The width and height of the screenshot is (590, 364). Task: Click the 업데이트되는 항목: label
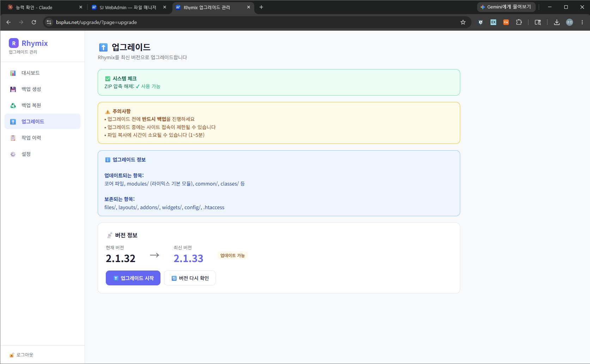point(124,176)
